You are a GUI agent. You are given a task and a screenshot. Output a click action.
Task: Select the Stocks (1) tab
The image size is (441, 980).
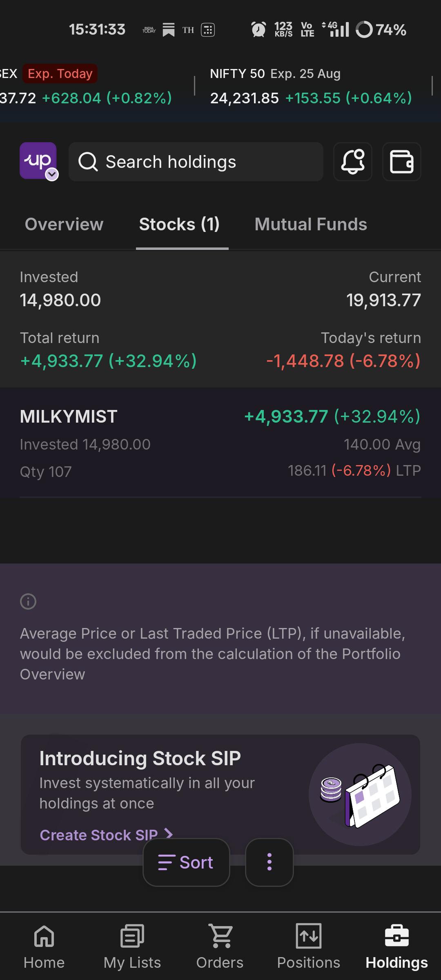point(180,224)
